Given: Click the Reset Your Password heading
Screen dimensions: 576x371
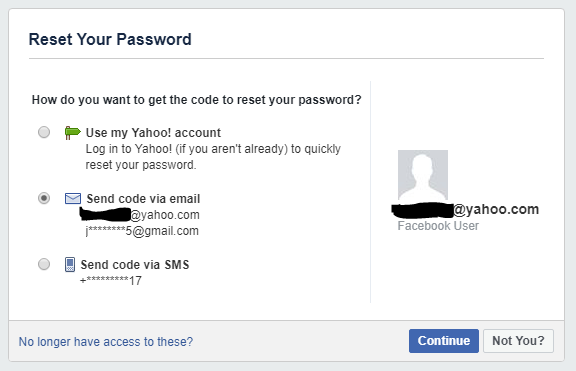Looking at the screenshot, I should click(110, 39).
